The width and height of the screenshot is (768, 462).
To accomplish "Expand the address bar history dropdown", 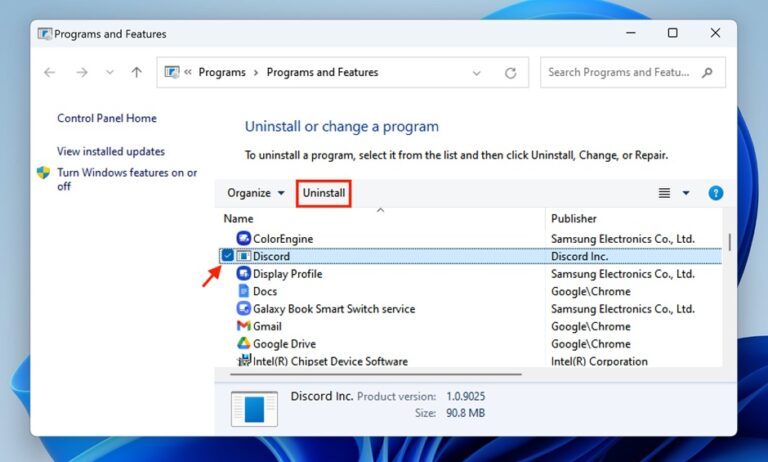I will pyautogui.click(x=476, y=73).
